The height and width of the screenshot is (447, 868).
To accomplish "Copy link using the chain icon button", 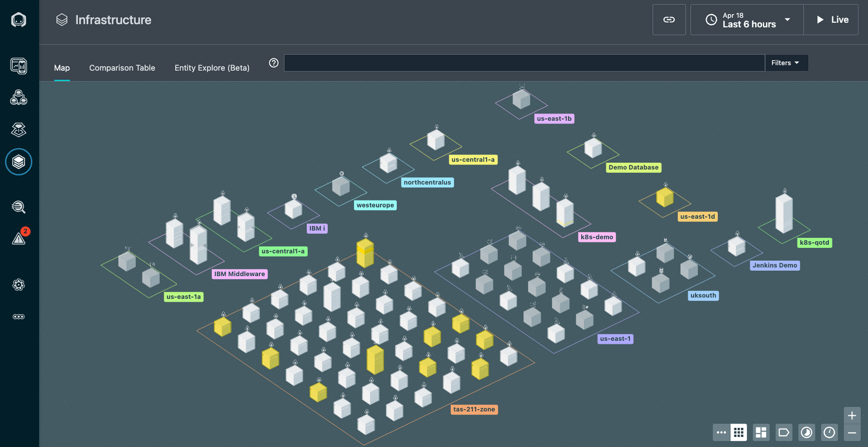I will click(669, 20).
